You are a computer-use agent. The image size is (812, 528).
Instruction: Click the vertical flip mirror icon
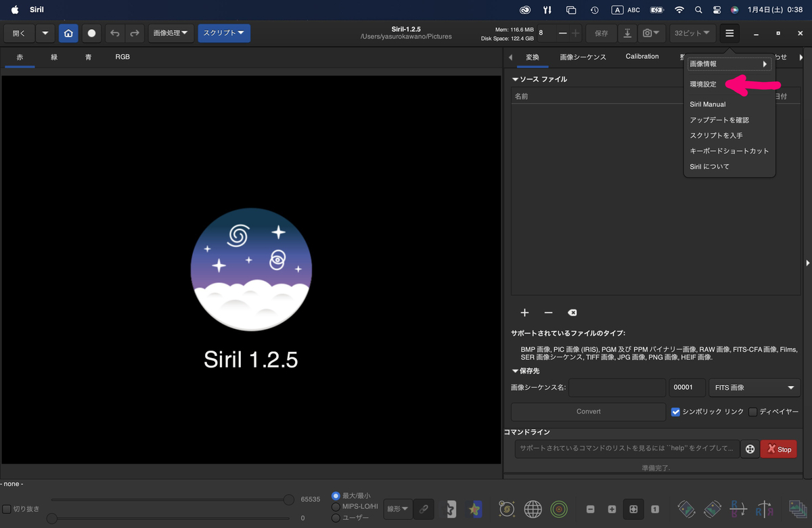click(x=738, y=509)
